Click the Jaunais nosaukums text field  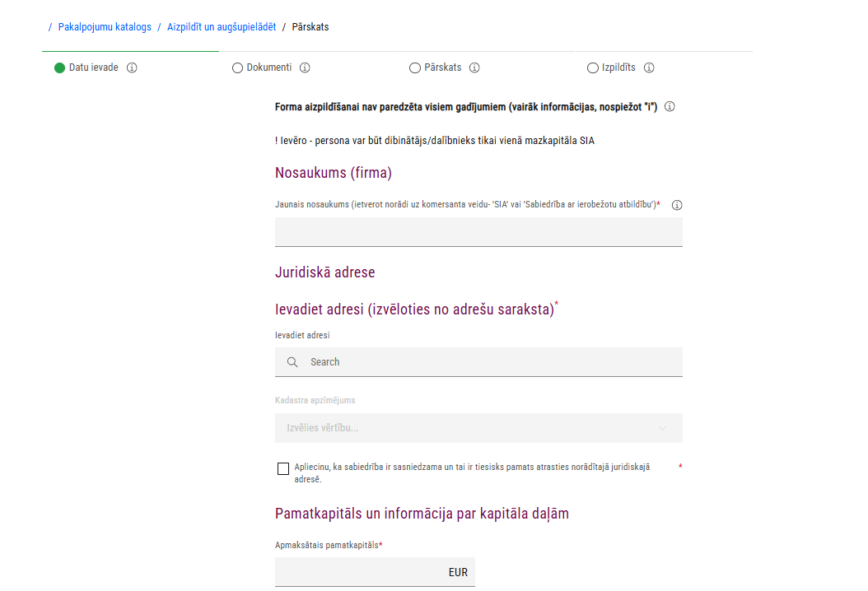click(x=478, y=232)
